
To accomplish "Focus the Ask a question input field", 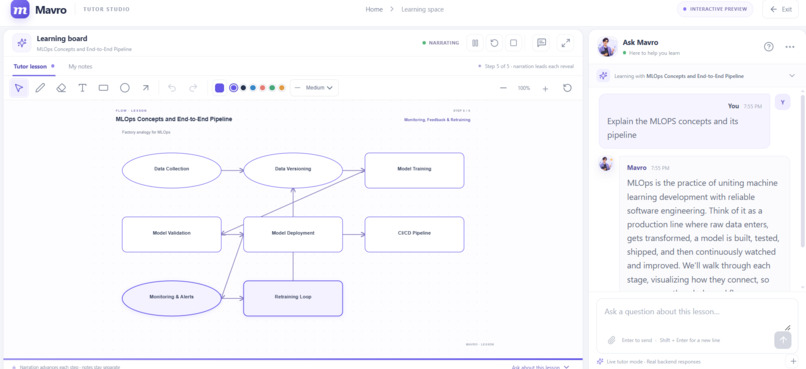I will point(697,312).
